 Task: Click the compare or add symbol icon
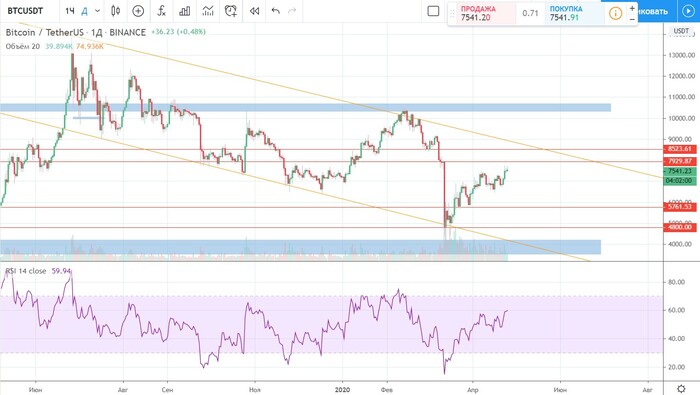coord(138,11)
